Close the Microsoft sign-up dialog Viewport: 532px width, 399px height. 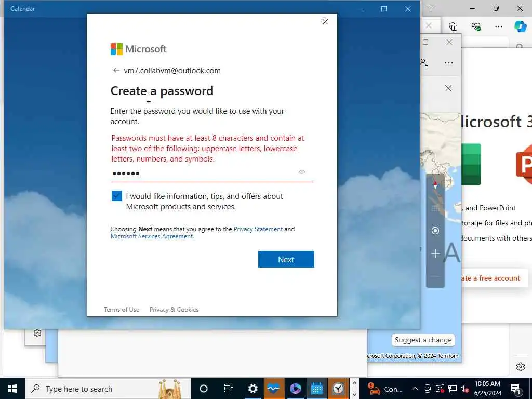tap(325, 22)
